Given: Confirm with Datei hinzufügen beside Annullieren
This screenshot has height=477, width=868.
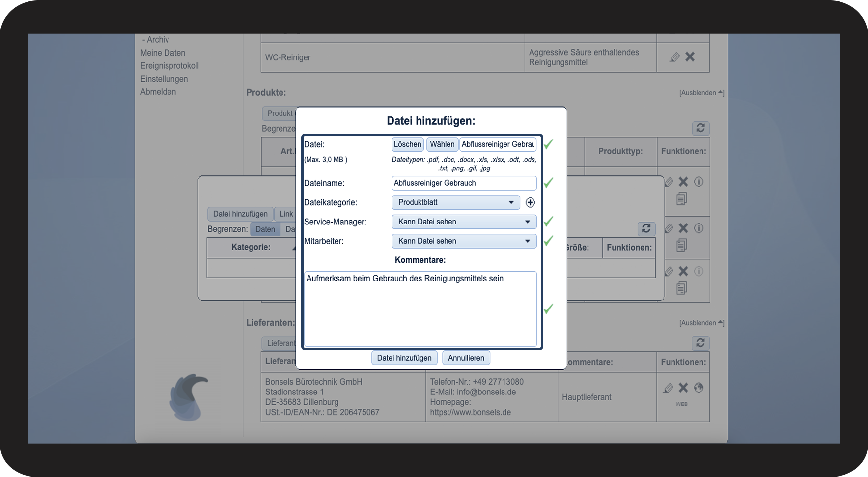Looking at the screenshot, I should point(404,358).
